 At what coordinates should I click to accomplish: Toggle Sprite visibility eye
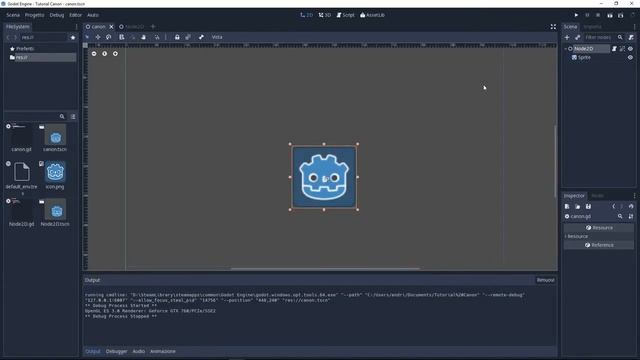631,58
